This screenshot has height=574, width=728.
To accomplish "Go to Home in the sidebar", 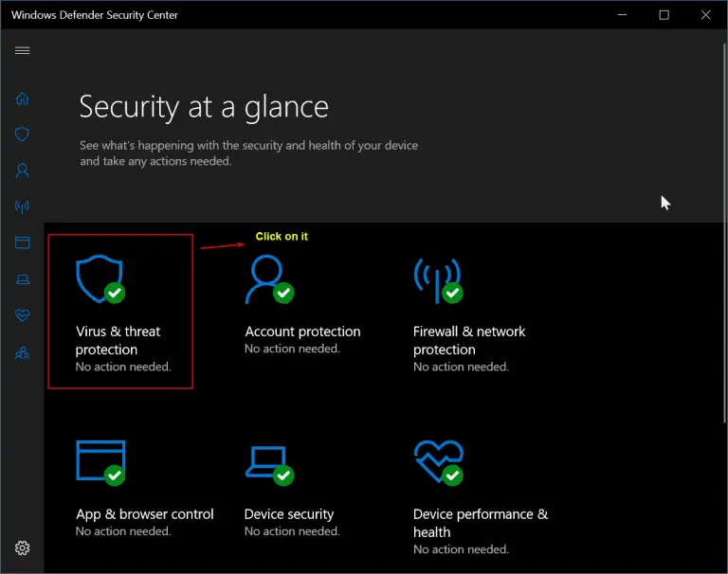I will pos(23,99).
